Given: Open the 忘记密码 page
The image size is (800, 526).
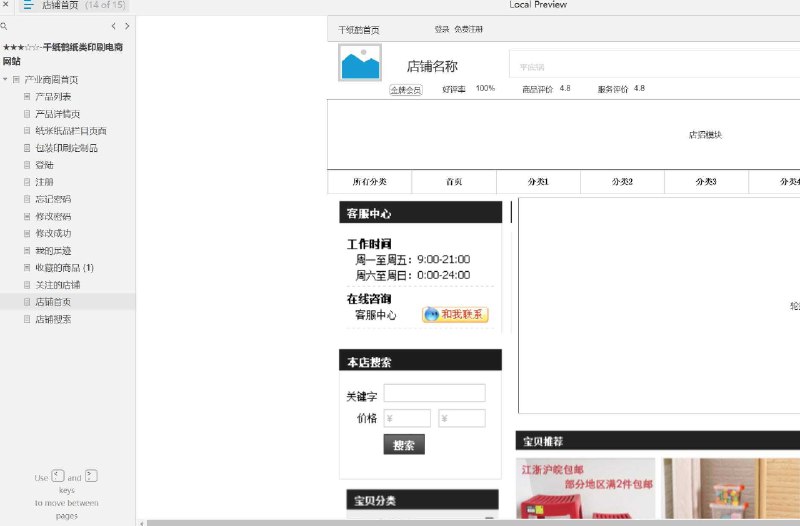Looking at the screenshot, I should [53, 199].
